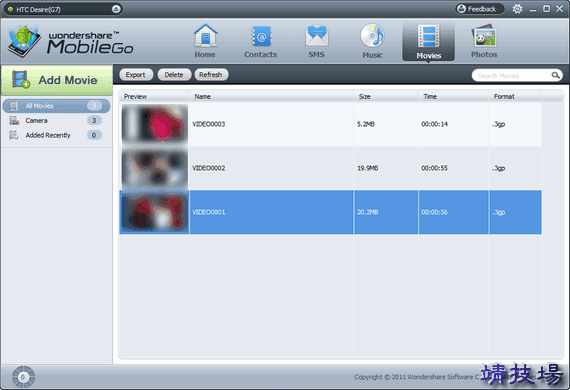Open the SMS section

316,41
